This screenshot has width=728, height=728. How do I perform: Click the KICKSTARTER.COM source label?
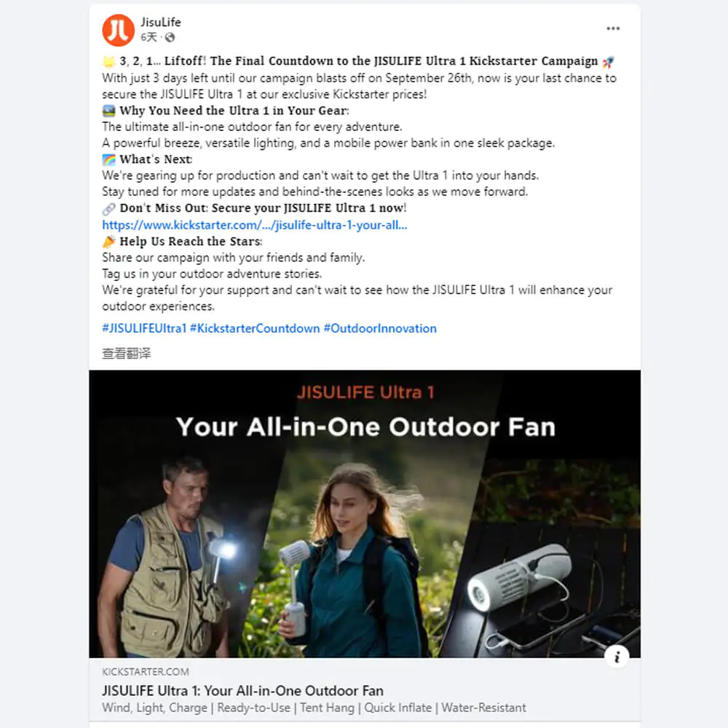146,672
